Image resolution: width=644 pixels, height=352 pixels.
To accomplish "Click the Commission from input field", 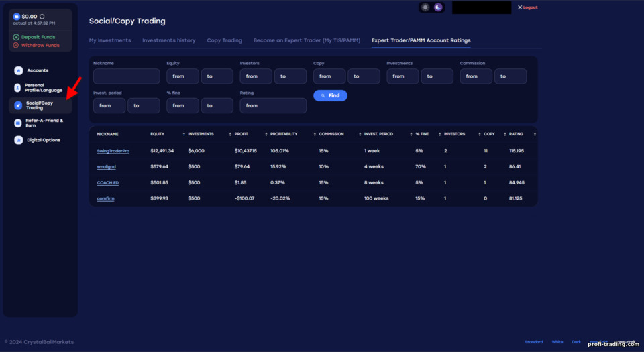I will click(476, 76).
